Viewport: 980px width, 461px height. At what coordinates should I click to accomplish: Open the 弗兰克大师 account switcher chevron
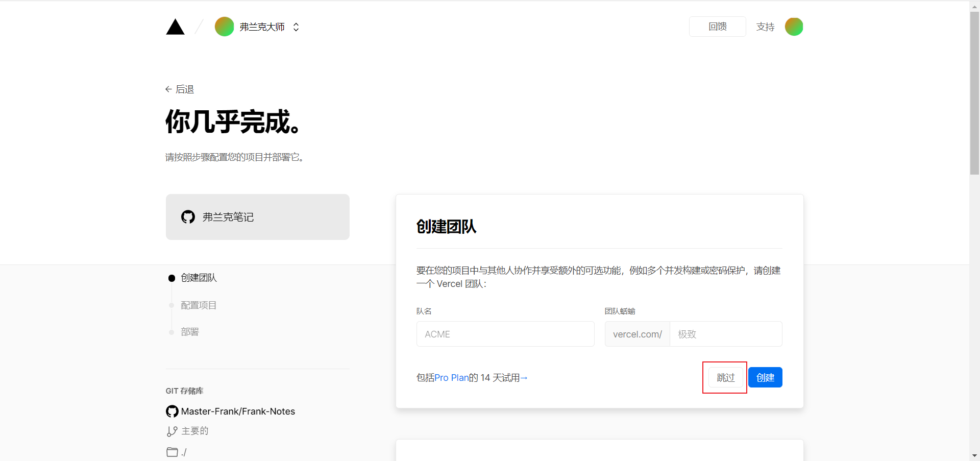tap(296, 27)
